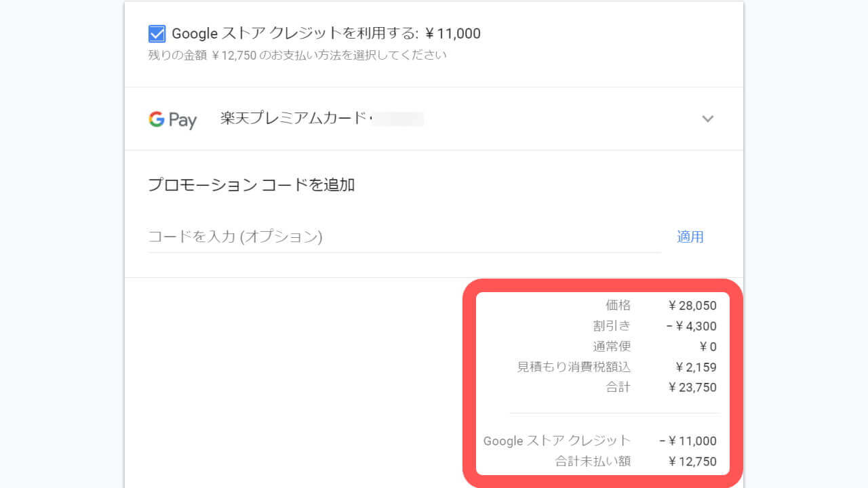Select the プロモーション コードを追加 section header
868x488 pixels.
(252, 184)
